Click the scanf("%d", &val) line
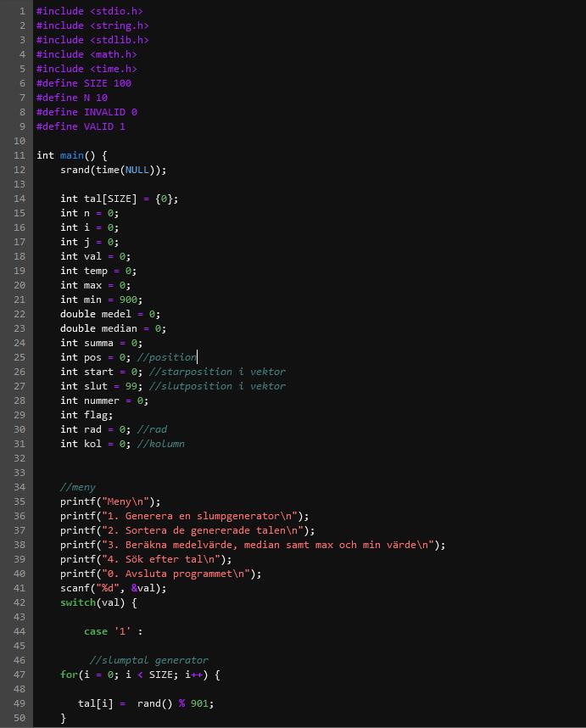This screenshot has width=586, height=728. 113,588
